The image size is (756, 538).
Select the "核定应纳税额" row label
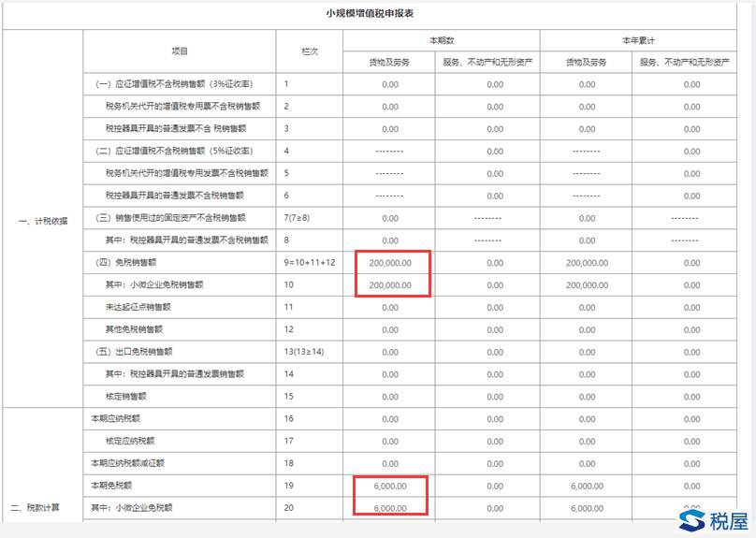pos(130,441)
